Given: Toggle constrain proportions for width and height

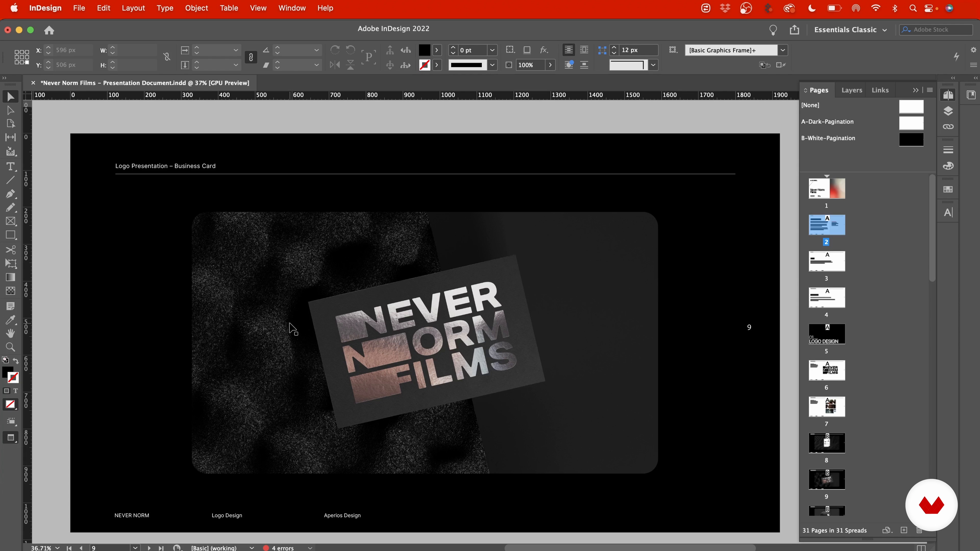Looking at the screenshot, I should (167, 57).
